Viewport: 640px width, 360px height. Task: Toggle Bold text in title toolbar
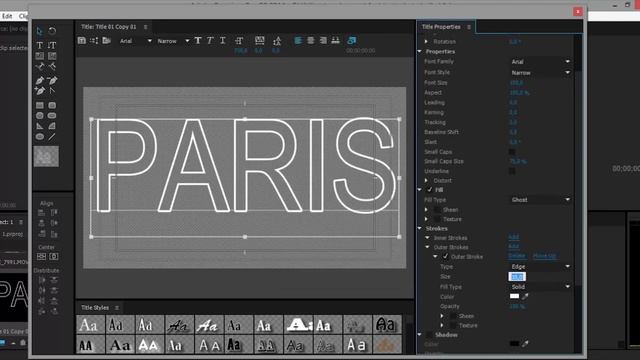point(198,40)
